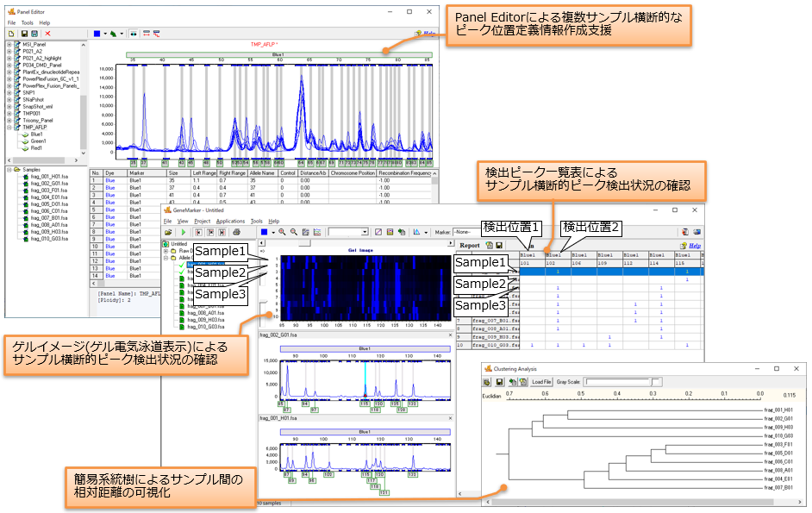Select frag_001_H01.fsa in the Samples list
The width and height of the screenshot is (812, 513).
39,178
